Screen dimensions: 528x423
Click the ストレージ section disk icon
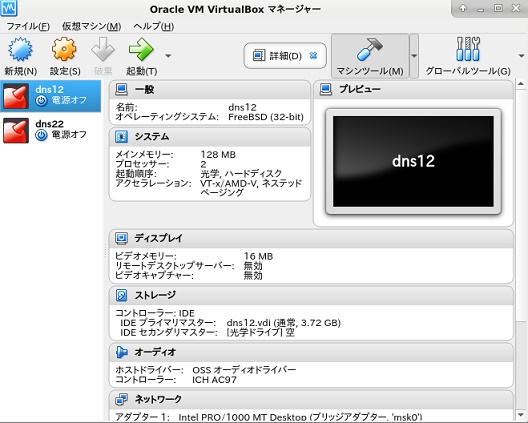(121, 295)
